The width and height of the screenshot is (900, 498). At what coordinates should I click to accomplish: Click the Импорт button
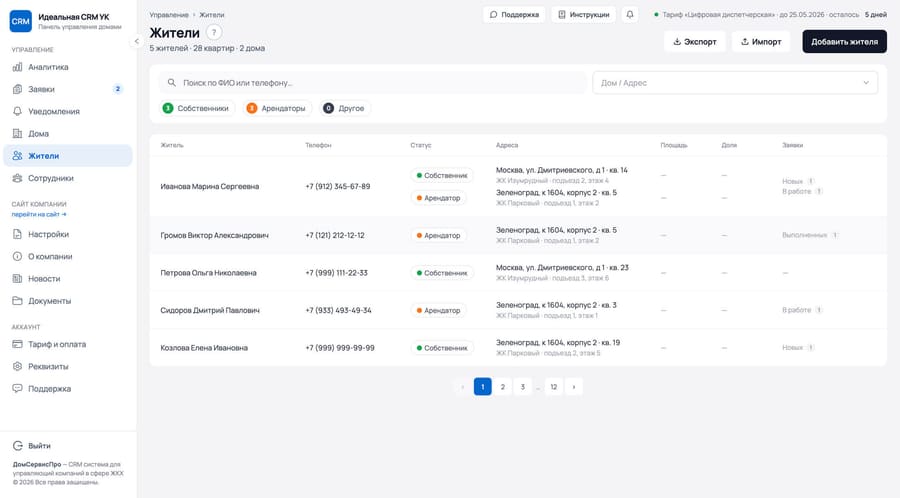(x=761, y=41)
